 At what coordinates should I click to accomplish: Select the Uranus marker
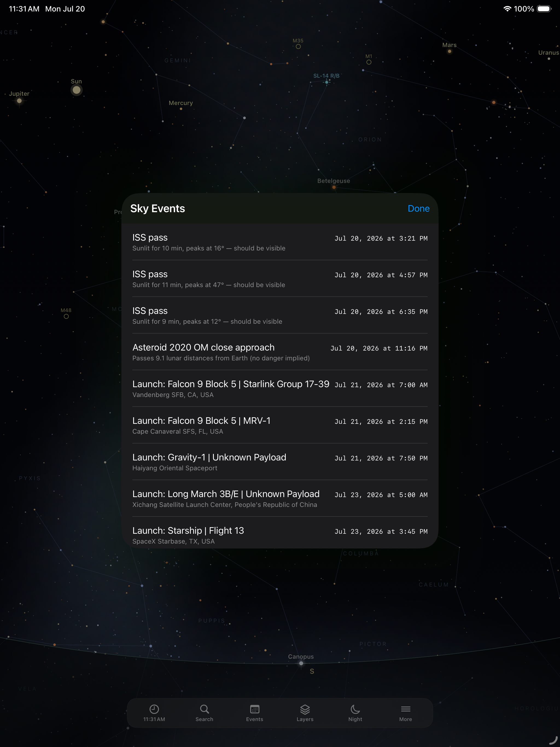(549, 59)
